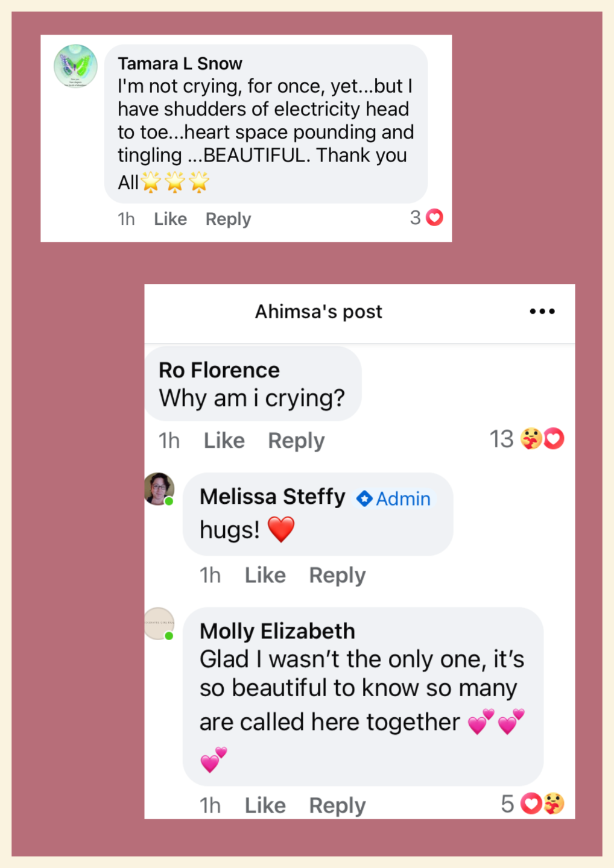The image size is (614, 868).
Task: Open Tamara L Snow's profile name link
Action: point(180,64)
